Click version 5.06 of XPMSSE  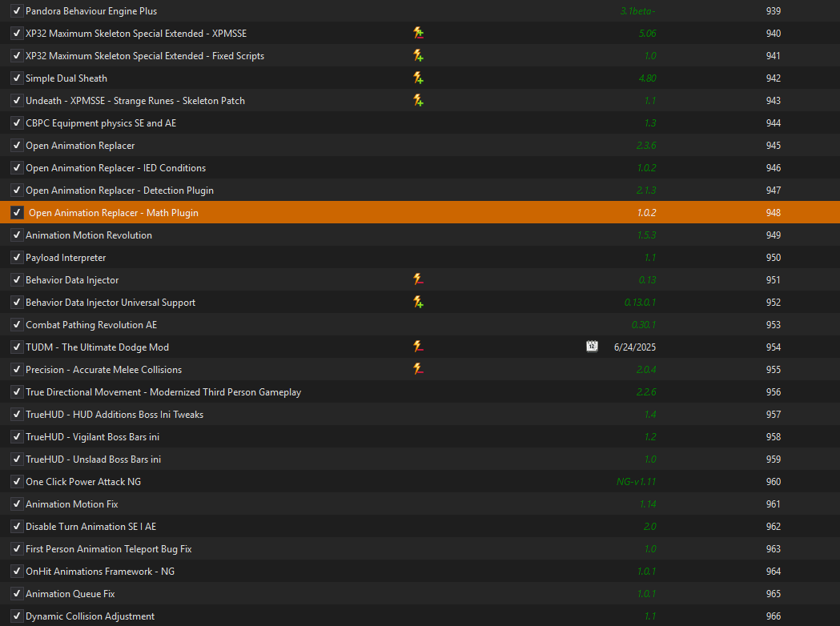[x=647, y=33]
